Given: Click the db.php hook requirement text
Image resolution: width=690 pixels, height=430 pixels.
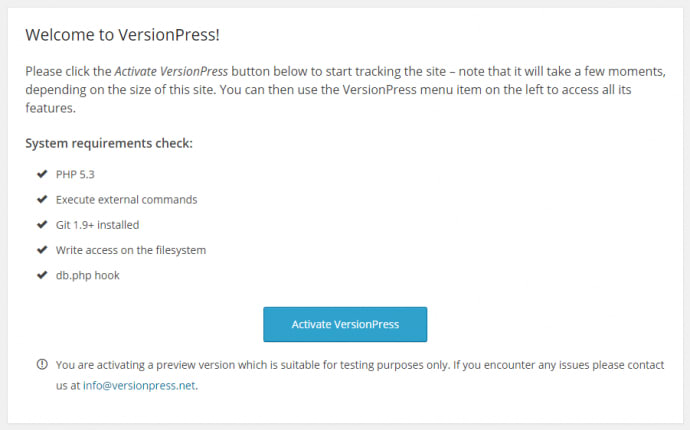Looking at the screenshot, I should 87,274.
